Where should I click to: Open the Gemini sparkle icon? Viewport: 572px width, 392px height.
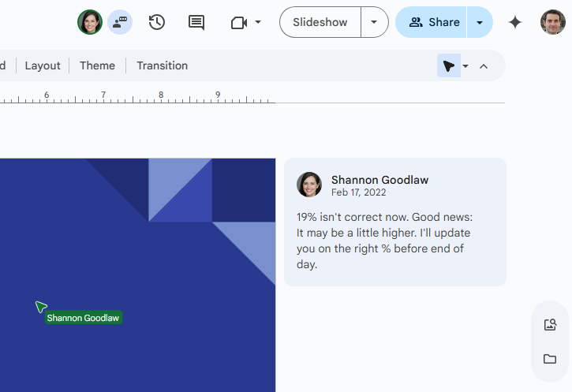point(515,22)
